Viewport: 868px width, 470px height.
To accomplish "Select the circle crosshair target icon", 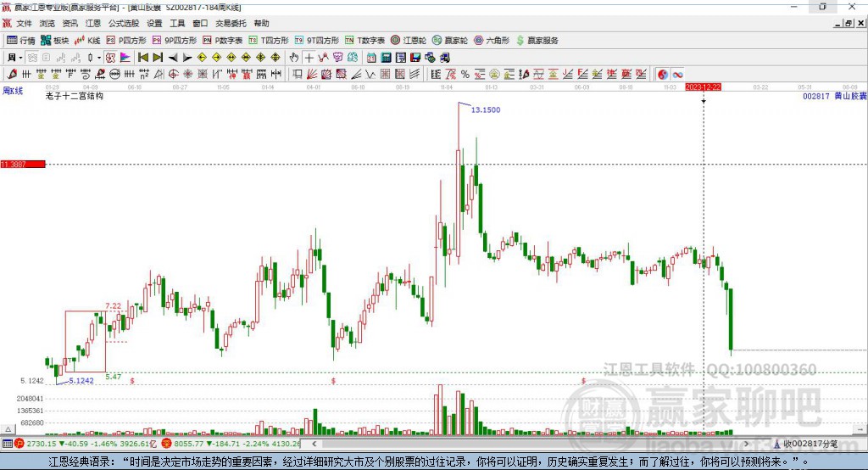I will (x=173, y=75).
